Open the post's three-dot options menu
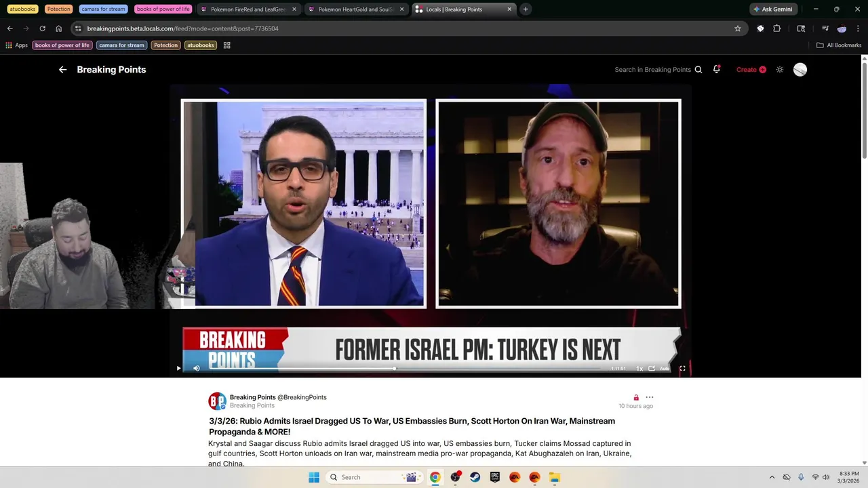 [x=650, y=397]
